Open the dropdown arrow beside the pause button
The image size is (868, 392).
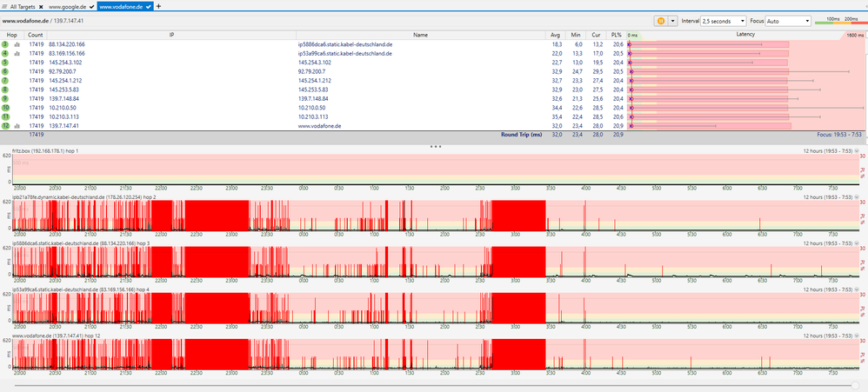point(672,20)
